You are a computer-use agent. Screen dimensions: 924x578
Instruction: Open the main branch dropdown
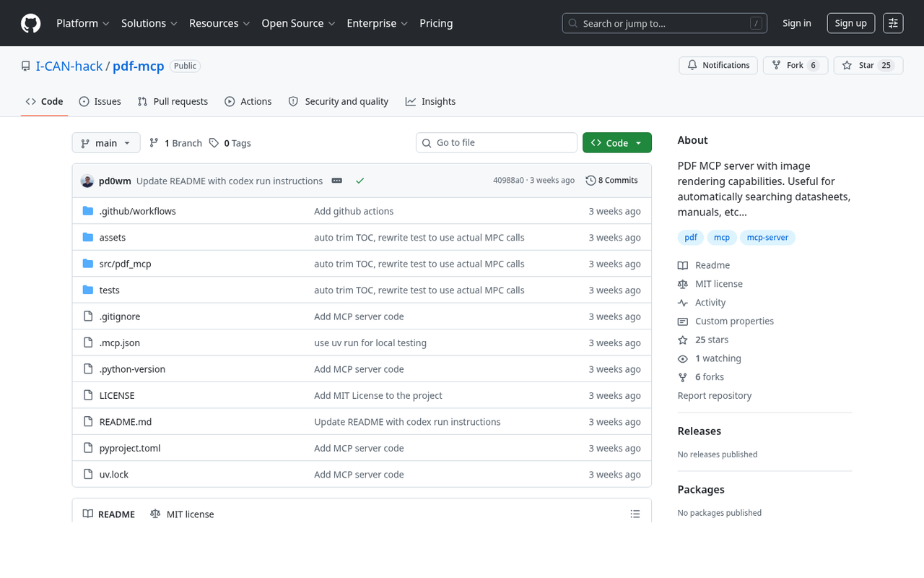[x=105, y=142]
